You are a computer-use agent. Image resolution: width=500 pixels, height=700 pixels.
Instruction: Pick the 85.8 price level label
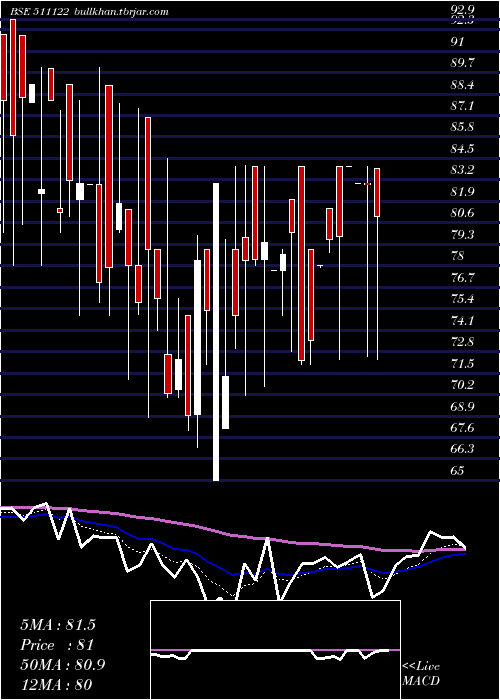pos(462,127)
